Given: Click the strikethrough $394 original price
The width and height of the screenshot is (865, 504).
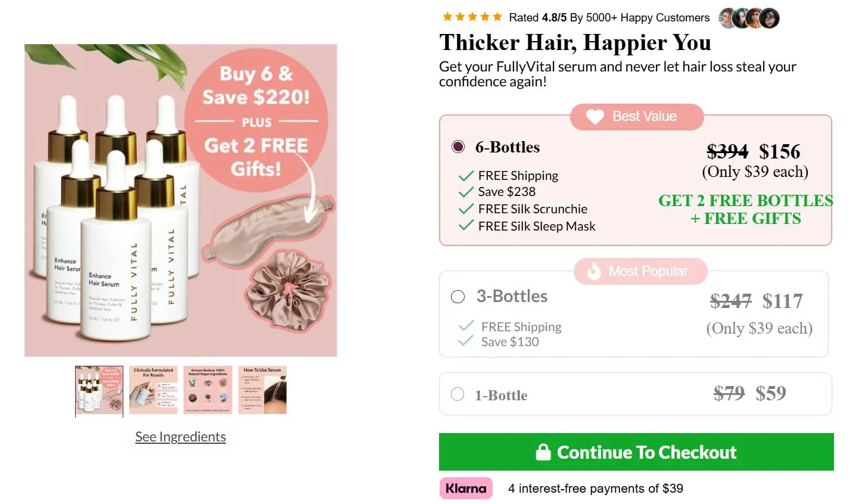Looking at the screenshot, I should pyautogui.click(x=727, y=151).
